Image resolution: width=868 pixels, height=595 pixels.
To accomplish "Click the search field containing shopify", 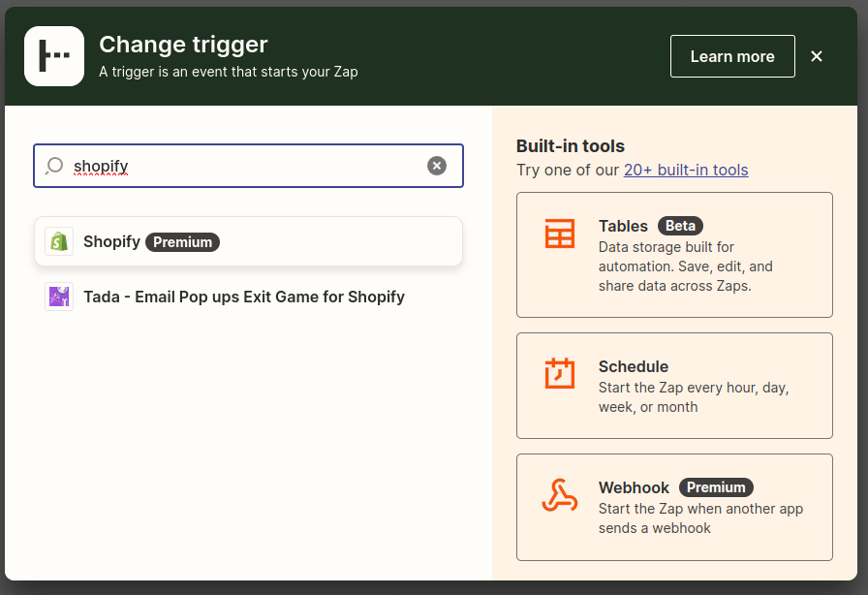I will click(248, 166).
